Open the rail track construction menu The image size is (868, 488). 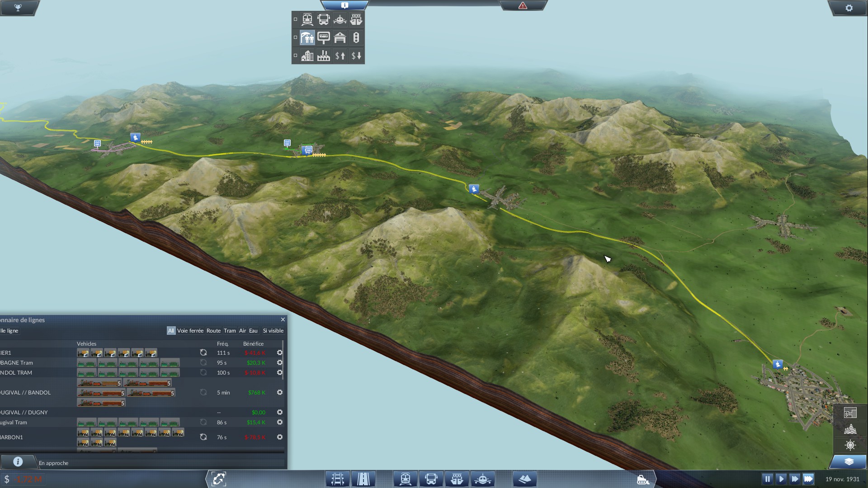tap(338, 479)
